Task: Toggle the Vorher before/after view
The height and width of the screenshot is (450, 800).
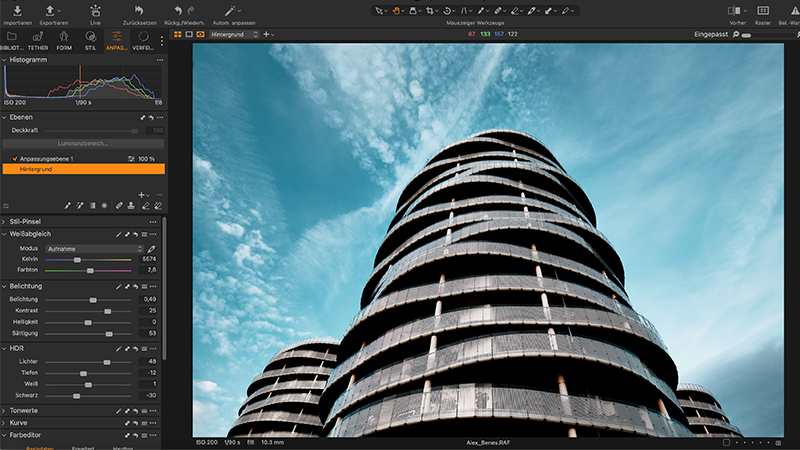Action: tap(735, 10)
